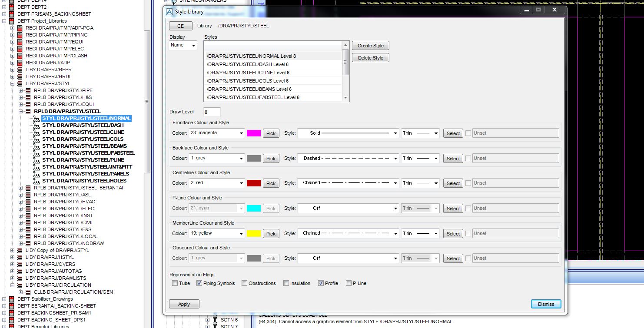Click the style icon for STYL DRA/PRJ/STYL/STEEL/HOLES
This screenshot has height=328, width=644.
(37, 181)
